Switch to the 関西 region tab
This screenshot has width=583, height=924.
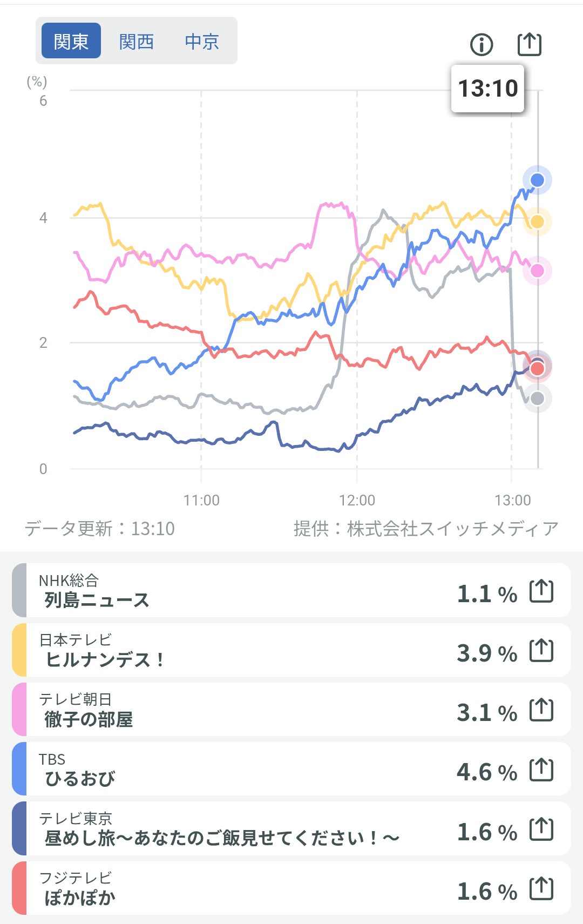point(137,41)
